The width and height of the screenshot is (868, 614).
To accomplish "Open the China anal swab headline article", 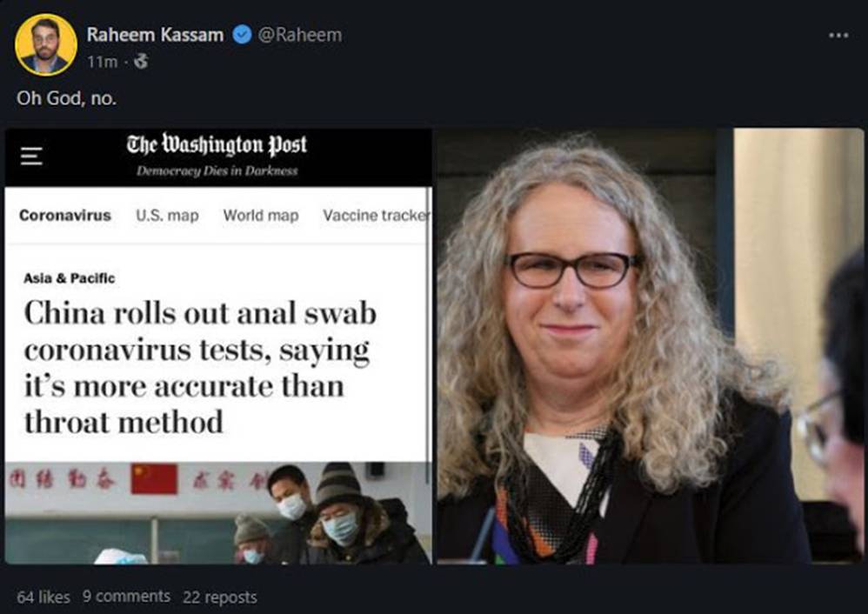I will click(x=200, y=367).
